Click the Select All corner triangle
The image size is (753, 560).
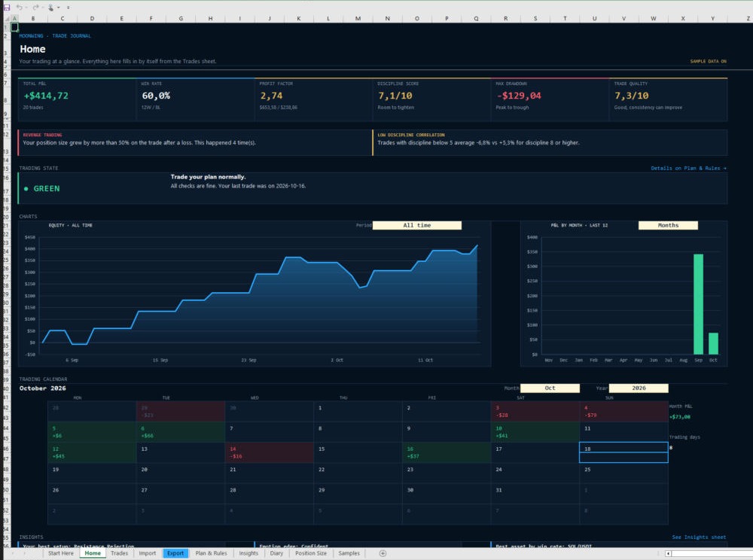[x=8, y=18]
